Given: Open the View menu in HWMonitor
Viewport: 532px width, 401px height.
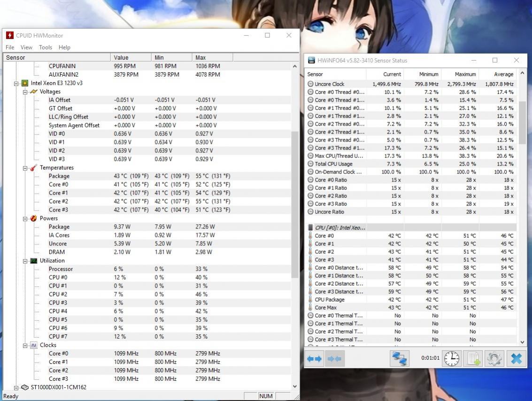Looking at the screenshot, I should click(x=26, y=47).
